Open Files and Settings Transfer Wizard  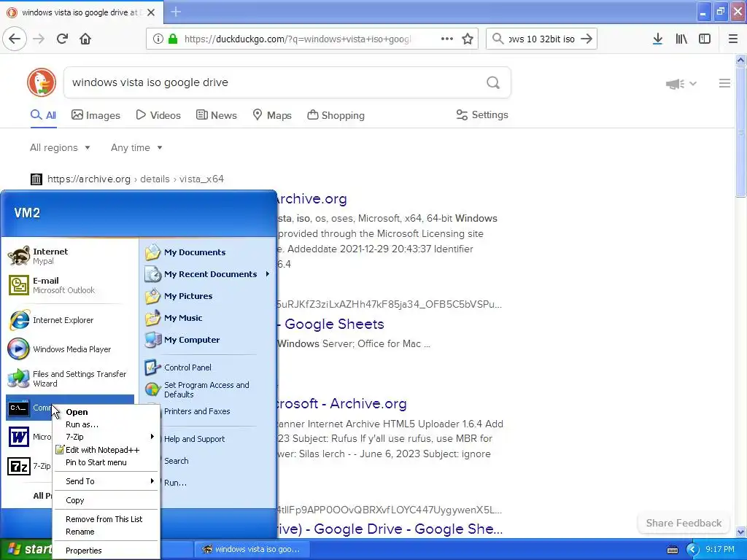69,378
